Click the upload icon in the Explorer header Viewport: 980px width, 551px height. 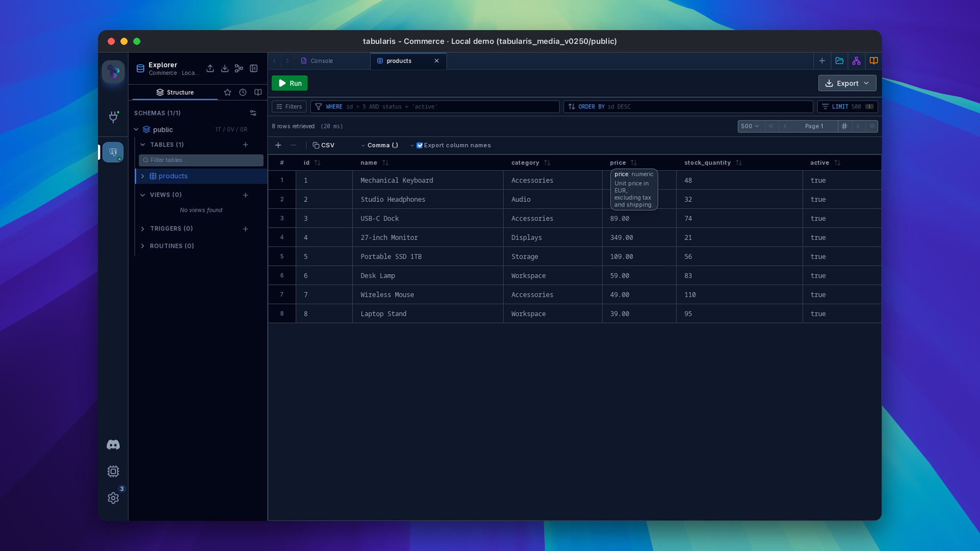click(x=210, y=68)
